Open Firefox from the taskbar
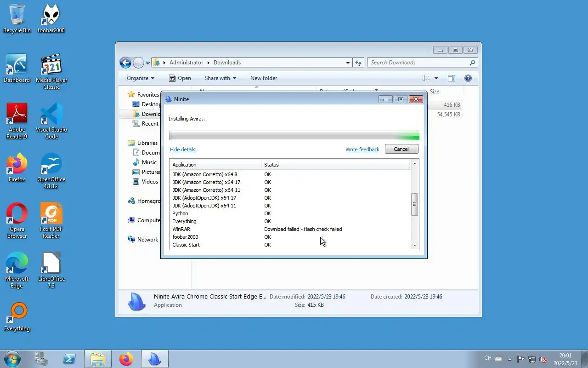This screenshot has width=588, height=368. point(126,359)
